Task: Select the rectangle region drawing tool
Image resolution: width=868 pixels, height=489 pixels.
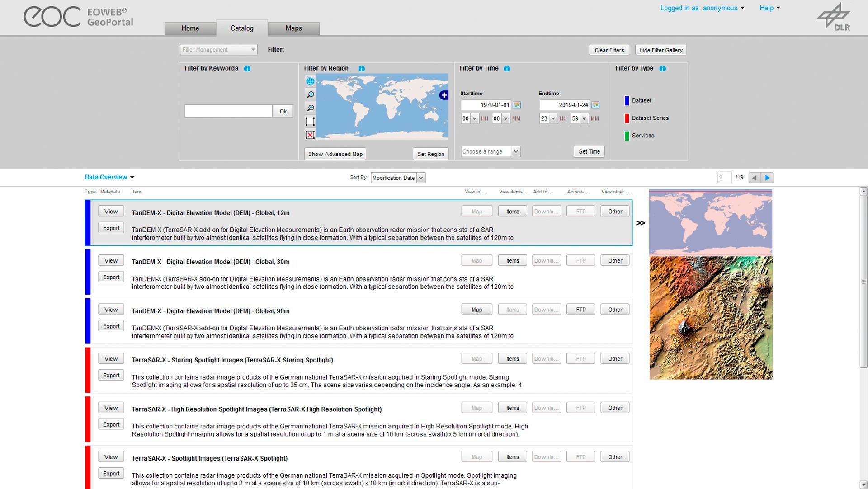Action: (x=310, y=121)
